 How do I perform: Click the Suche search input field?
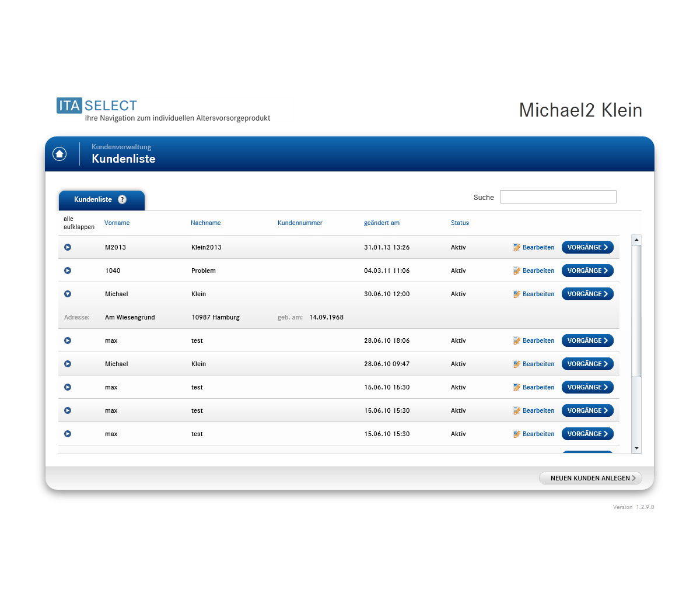coord(558,197)
